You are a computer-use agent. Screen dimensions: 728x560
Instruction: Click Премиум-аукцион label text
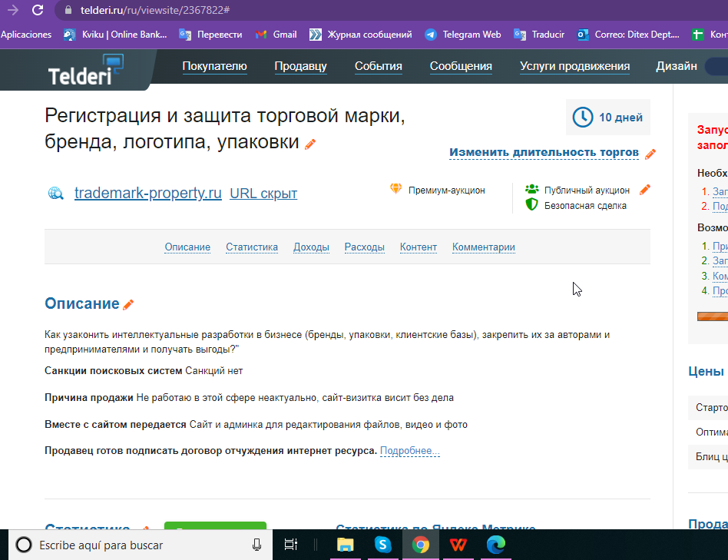pyautogui.click(x=447, y=191)
